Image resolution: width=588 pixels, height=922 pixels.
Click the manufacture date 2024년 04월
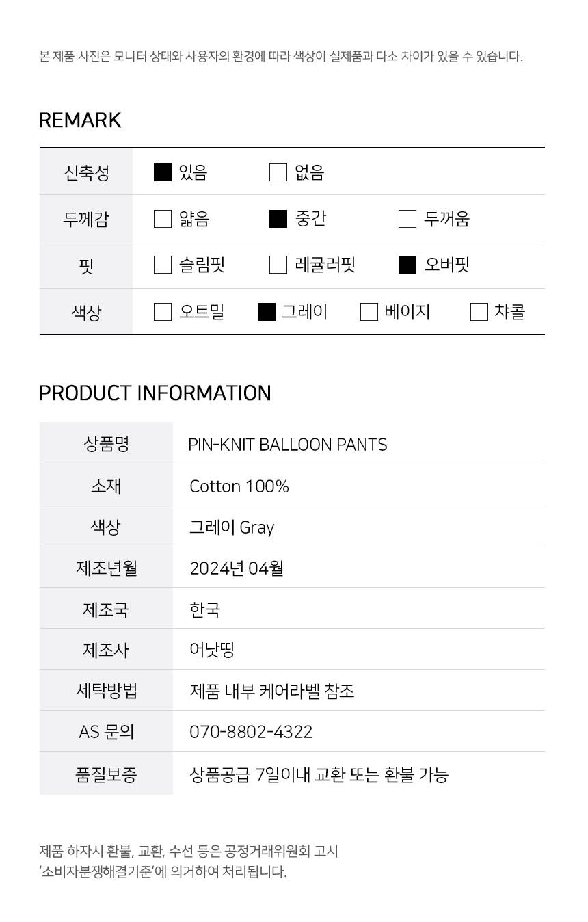[237, 568]
